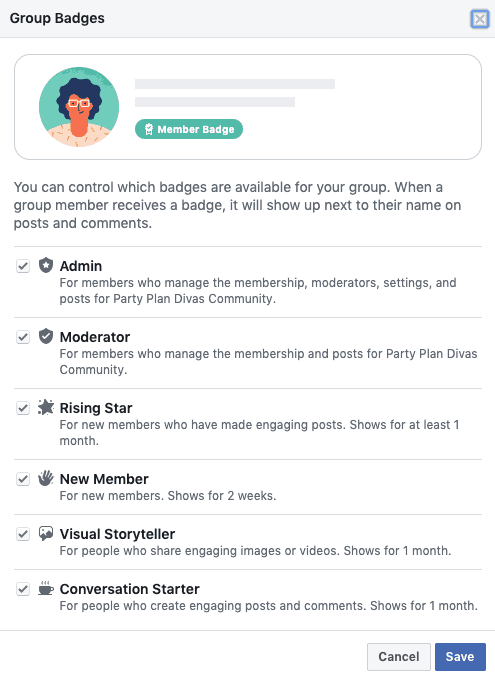Uncheck the Moderator badge checkbox
This screenshot has height=683, width=495.
23,337
